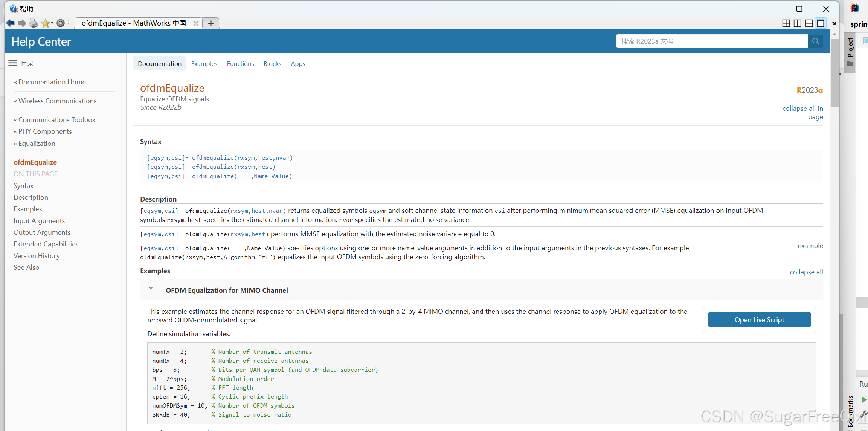868x431 pixels.
Task: Click the back navigation arrow
Action: tap(10, 23)
